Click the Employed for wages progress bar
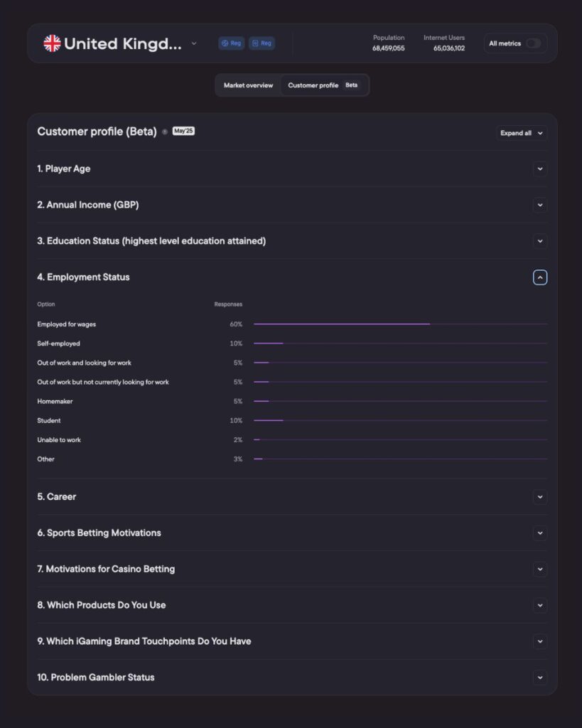This screenshot has height=728, width=582. click(x=342, y=324)
